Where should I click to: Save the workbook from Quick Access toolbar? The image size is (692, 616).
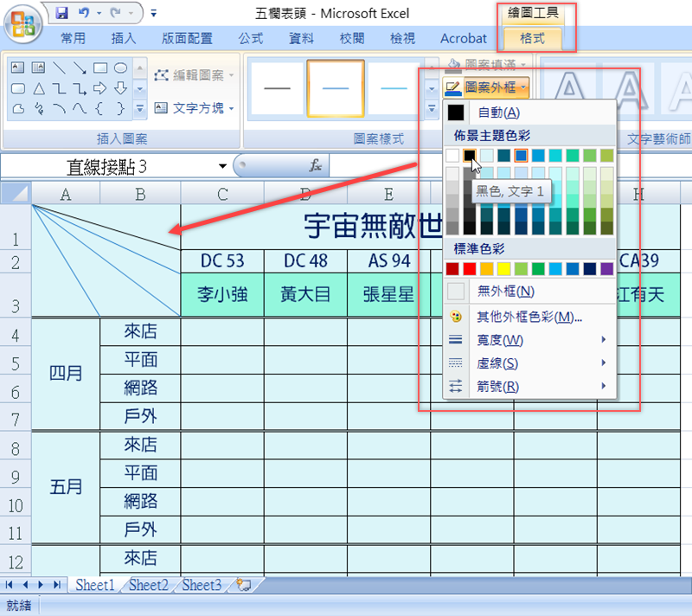(62, 13)
